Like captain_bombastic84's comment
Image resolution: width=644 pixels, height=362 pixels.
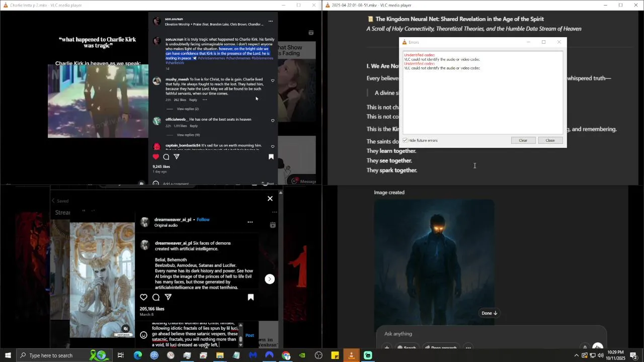pyautogui.click(x=273, y=146)
